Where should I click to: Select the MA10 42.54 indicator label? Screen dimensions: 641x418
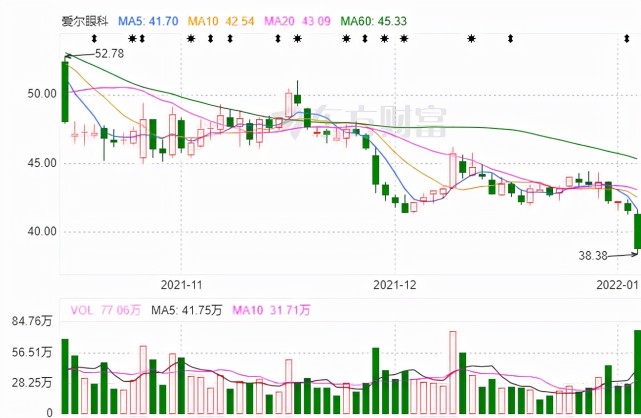click(x=221, y=21)
